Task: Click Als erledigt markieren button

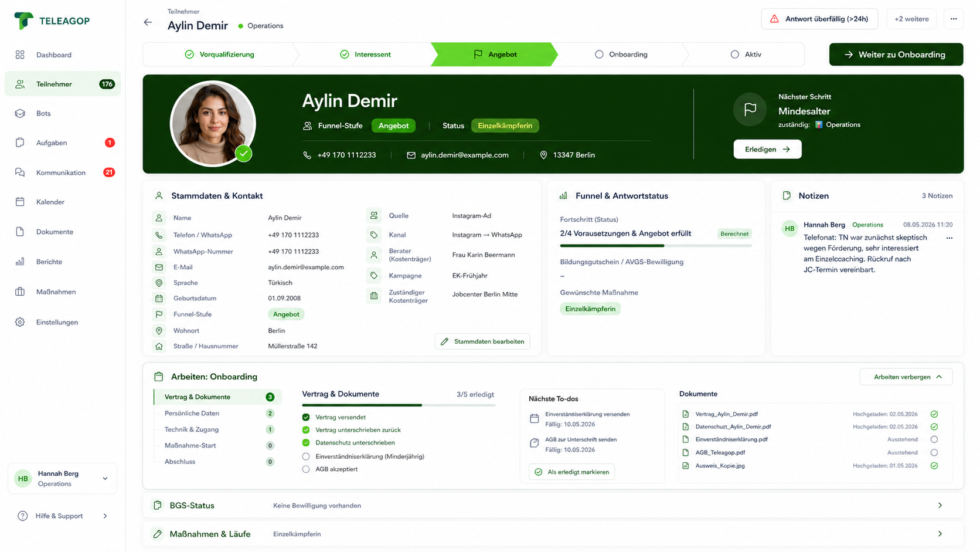Action: click(571, 472)
